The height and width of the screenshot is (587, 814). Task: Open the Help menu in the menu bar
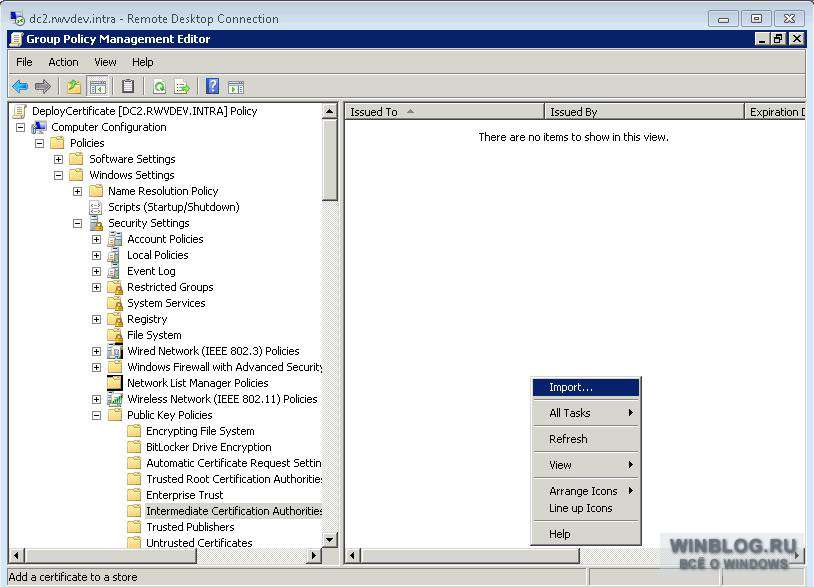pyautogui.click(x=142, y=62)
